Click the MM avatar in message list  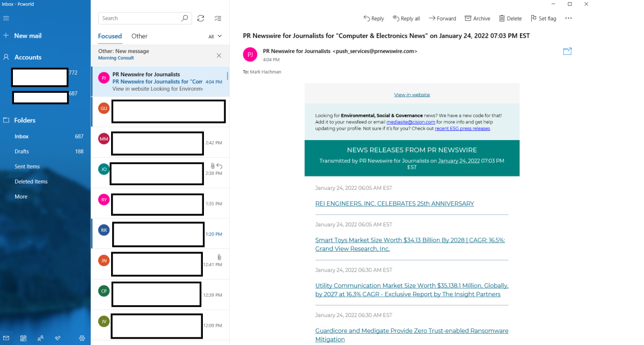[x=104, y=138]
